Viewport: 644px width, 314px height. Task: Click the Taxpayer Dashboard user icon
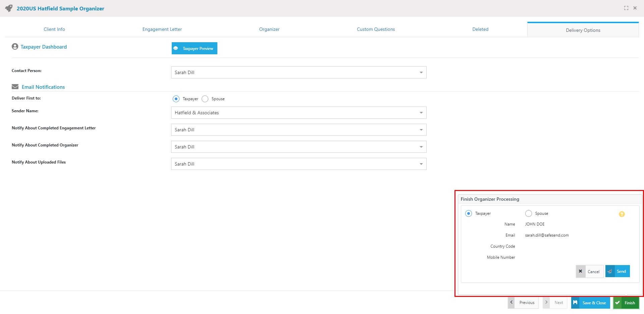coord(15,47)
